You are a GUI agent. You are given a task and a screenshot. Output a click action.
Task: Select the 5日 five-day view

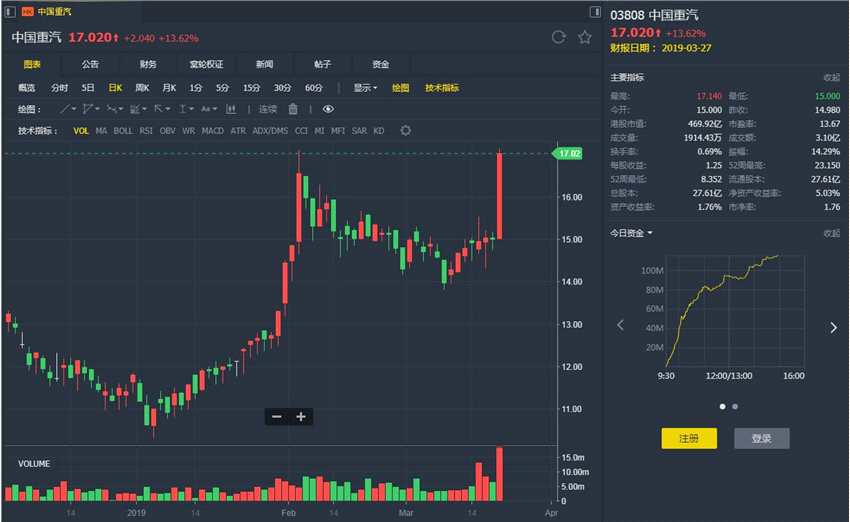pos(88,88)
